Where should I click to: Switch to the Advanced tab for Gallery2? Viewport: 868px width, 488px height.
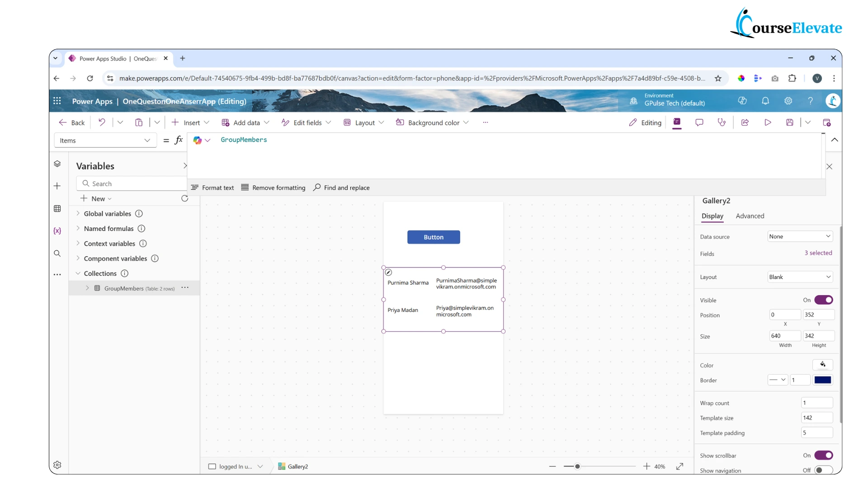(x=750, y=216)
